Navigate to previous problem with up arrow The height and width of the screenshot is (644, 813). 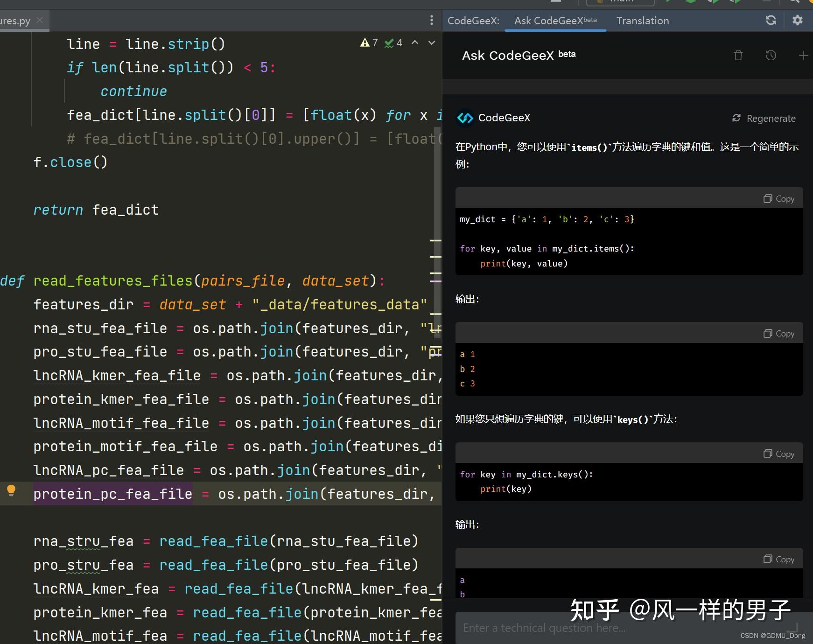[x=414, y=42]
